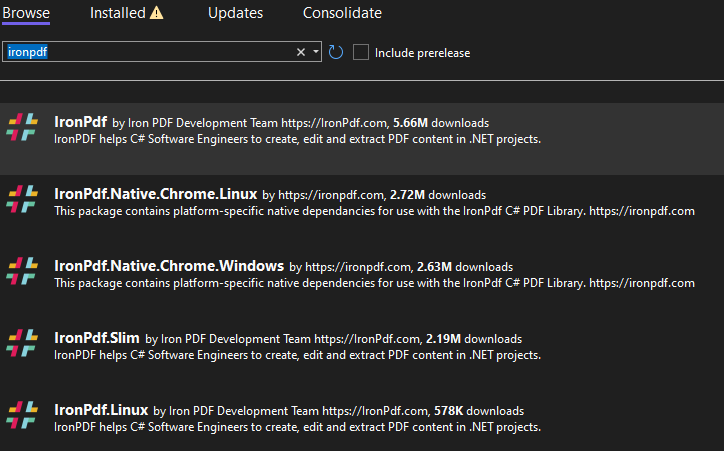Click the IronPdf package description text
This screenshot has height=451, width=724.
click(x=297, y=139)
